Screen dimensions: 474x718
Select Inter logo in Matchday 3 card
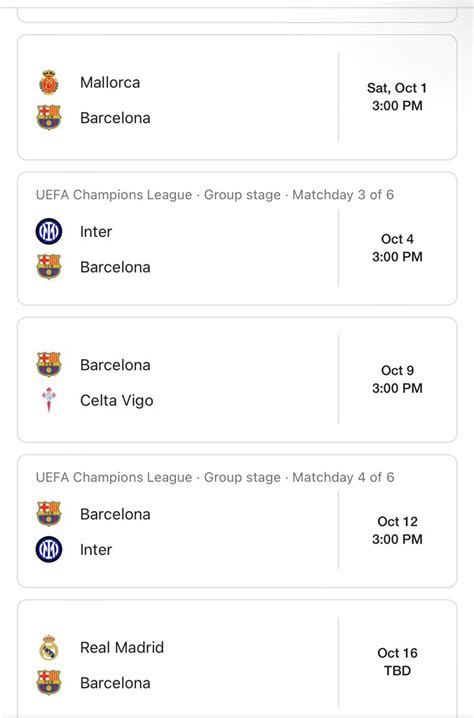pyautogui.click(x=49, y=231)
